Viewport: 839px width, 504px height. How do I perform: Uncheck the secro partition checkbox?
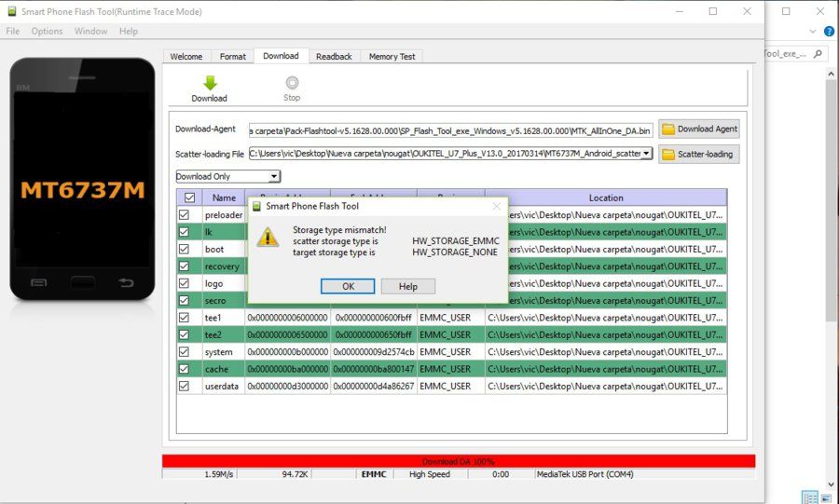(184, 300)
